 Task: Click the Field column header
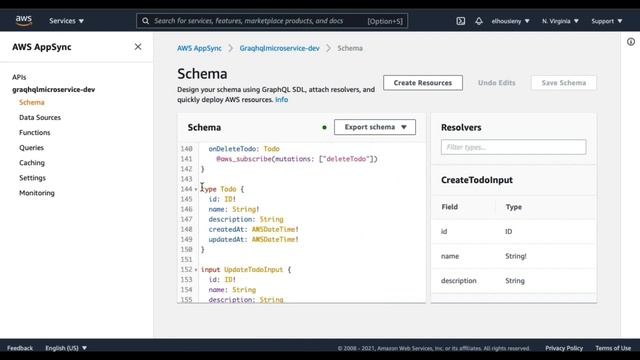[x=449, y=207]
